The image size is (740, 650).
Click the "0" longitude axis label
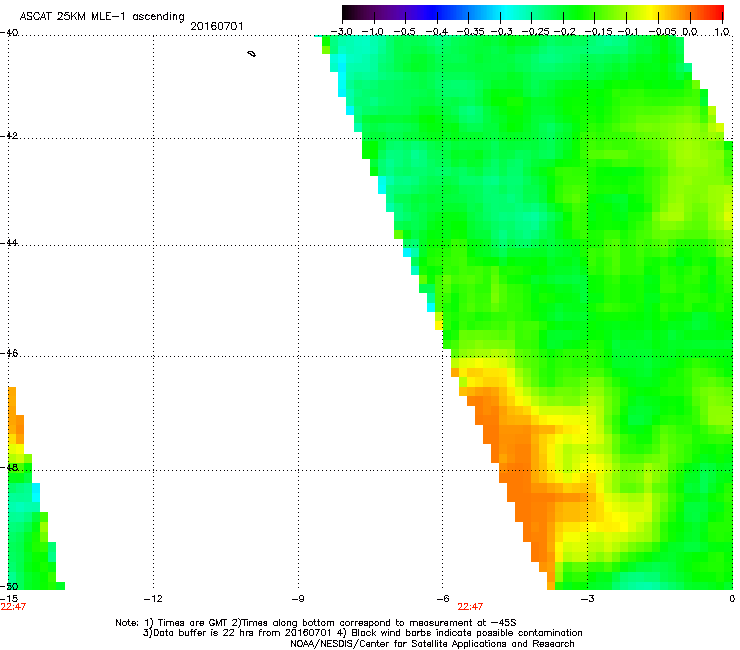coord(732,599)
